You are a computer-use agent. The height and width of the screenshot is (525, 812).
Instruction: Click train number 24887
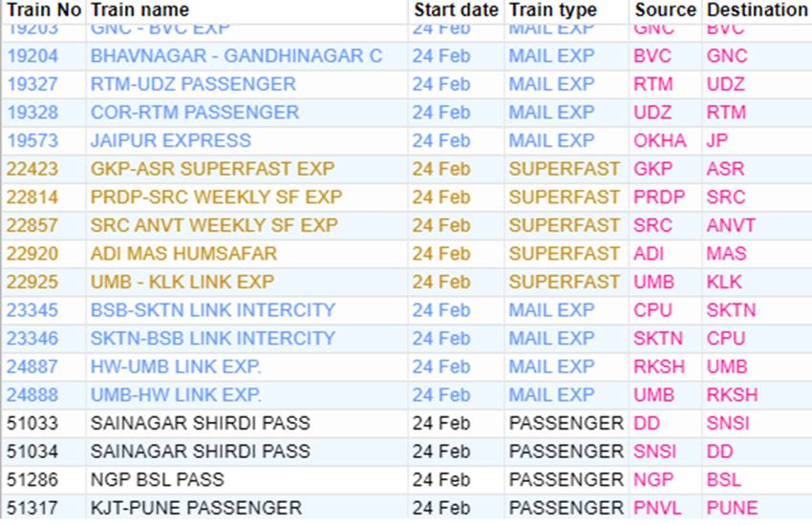click(x=32, y=367)
